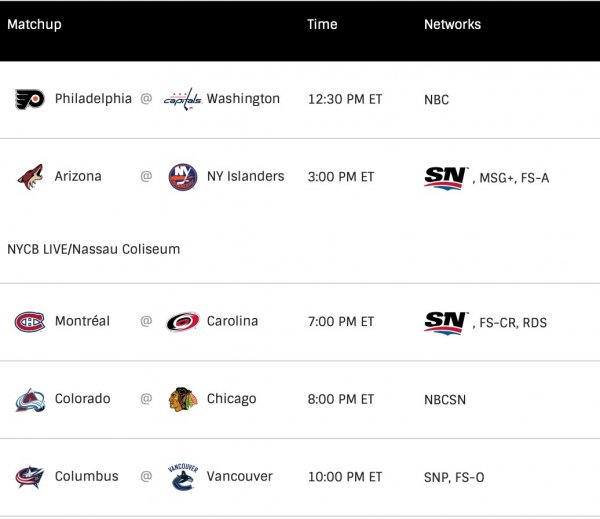Open the Vancouver team link
600x519 pixels.
click(239, 477)
